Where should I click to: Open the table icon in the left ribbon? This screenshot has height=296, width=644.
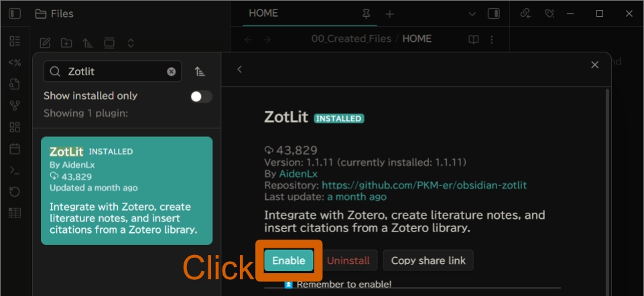coord(15,213)
